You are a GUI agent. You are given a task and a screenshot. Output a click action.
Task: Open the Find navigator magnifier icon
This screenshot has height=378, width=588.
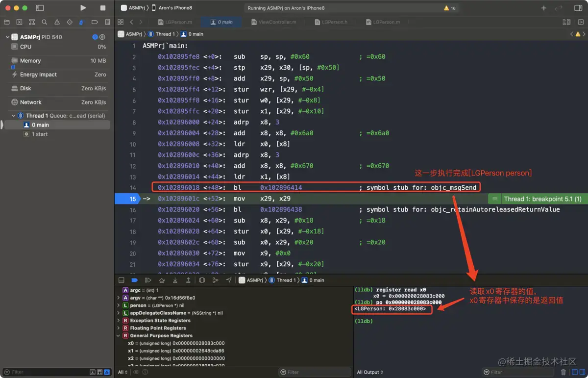pyautogui.click(x=45, y=22)
